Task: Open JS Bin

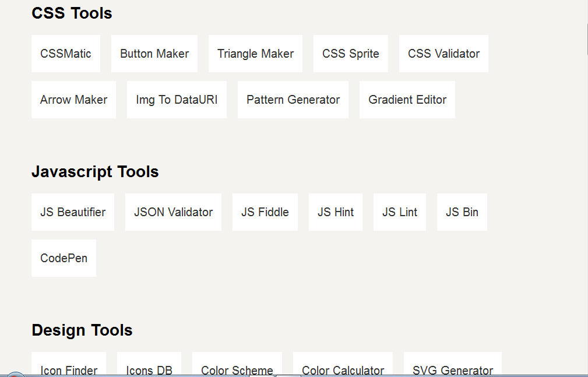Action: [462, 212]
